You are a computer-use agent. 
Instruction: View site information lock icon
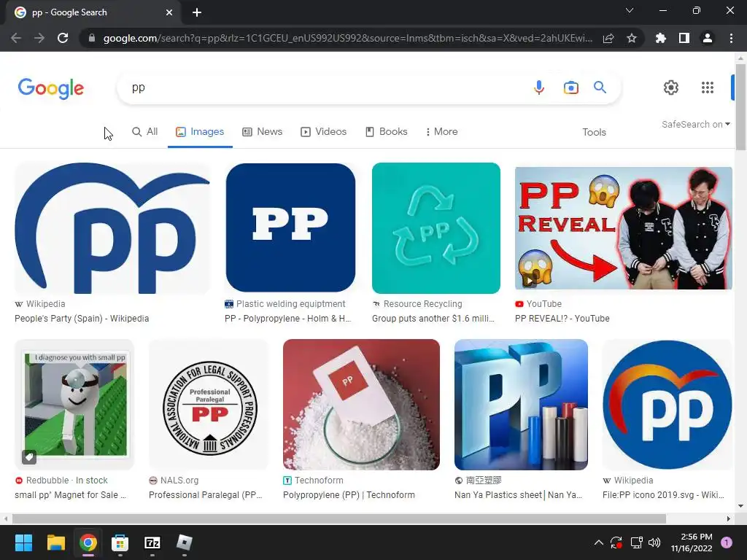click(92, 38)
